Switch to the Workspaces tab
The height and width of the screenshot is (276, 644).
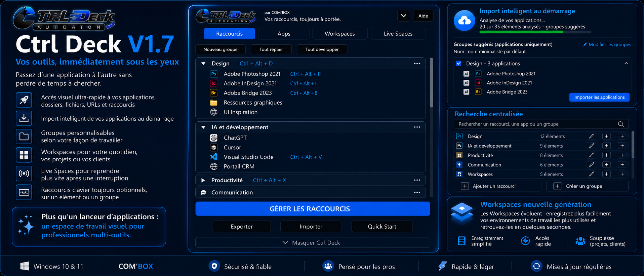[x=339, y=34]
